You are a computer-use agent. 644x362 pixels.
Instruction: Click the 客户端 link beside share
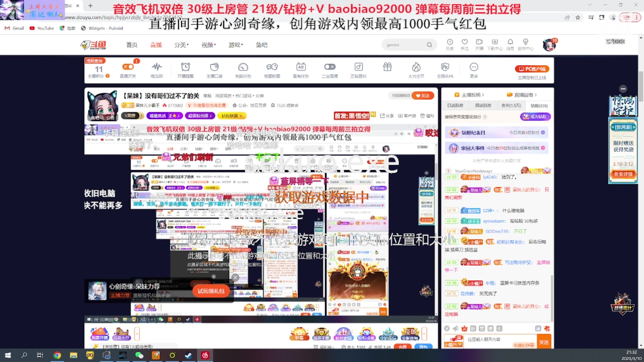pos(407,116)
